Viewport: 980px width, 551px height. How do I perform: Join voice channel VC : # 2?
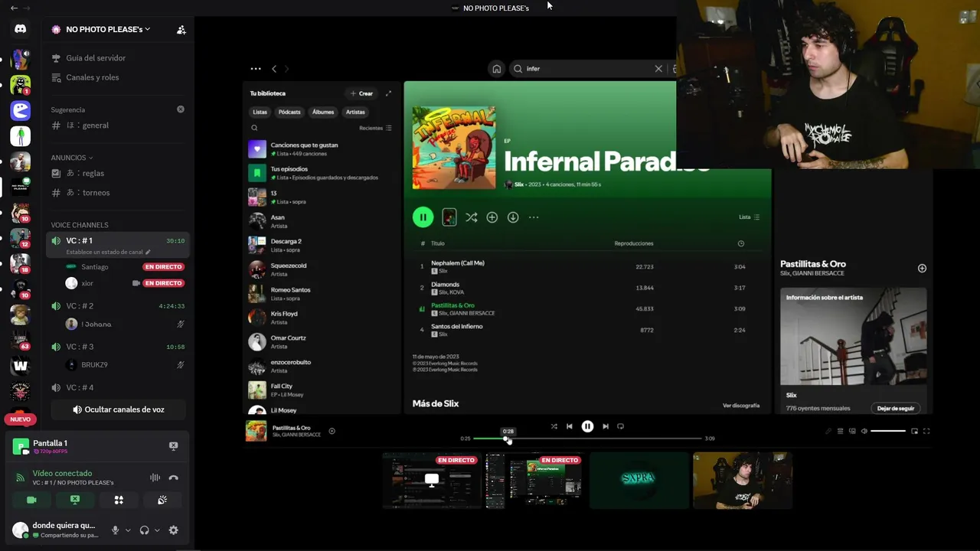coord(117,306)
